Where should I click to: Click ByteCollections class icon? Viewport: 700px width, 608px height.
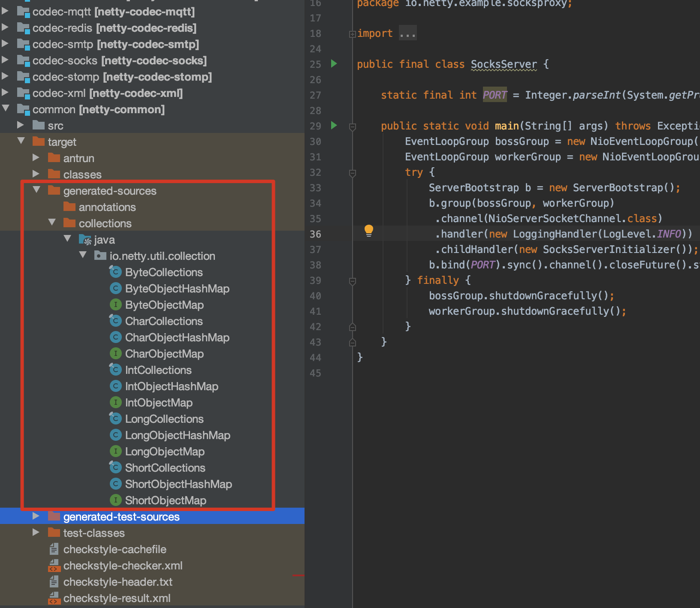click(x=115, y=272)
